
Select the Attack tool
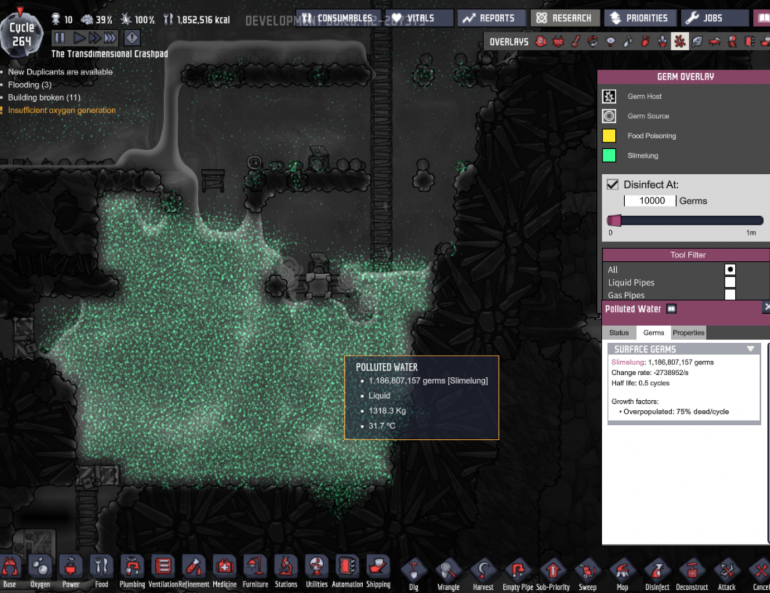[x=727, y=574]
